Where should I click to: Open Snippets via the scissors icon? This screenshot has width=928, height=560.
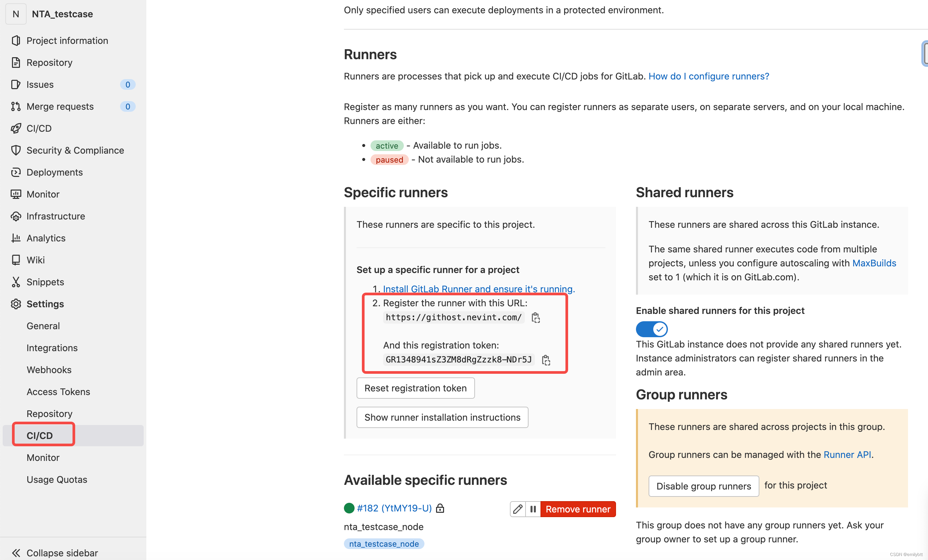16,282
